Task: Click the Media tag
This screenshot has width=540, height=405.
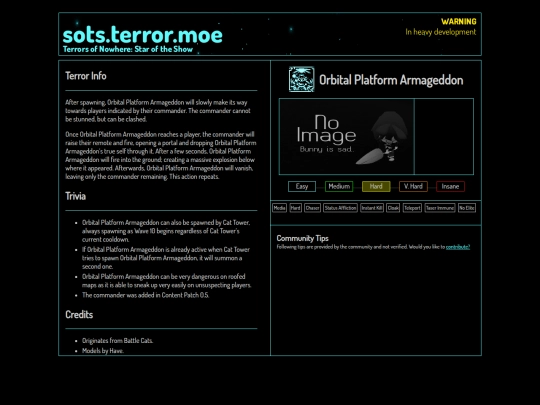Action: coord(279,208)
